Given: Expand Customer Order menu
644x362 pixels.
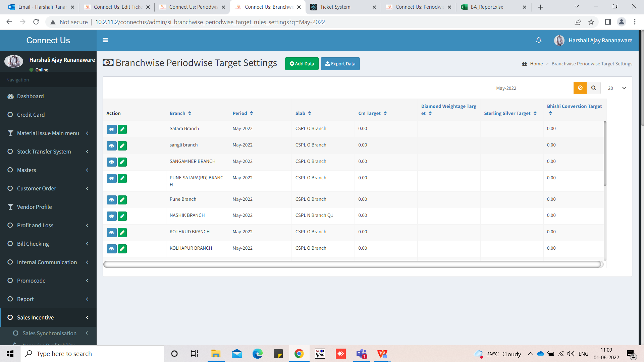Looking at the screenshot, I should click(48, 188).
